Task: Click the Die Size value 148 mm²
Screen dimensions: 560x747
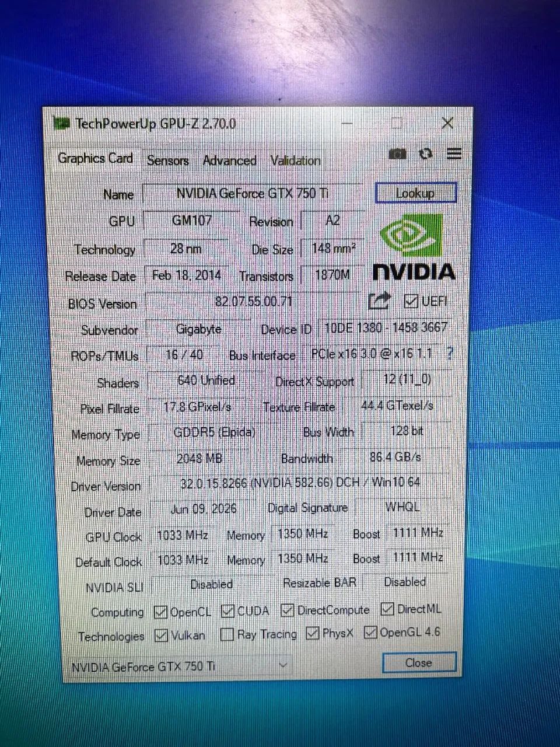Action: pos(333,248)
